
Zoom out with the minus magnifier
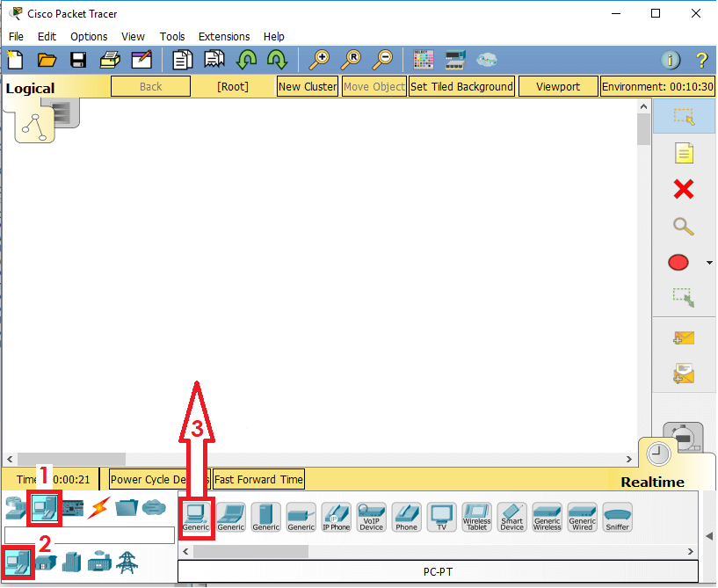(x=382, y=60)
